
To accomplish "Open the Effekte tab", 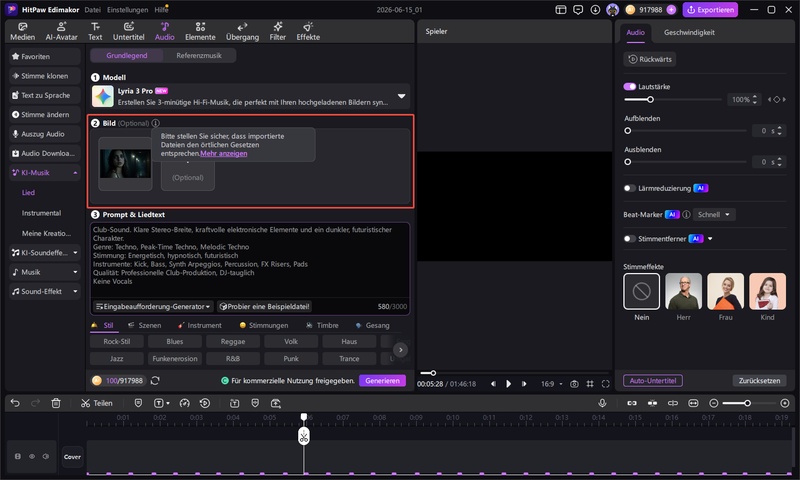I will point(308,32).
